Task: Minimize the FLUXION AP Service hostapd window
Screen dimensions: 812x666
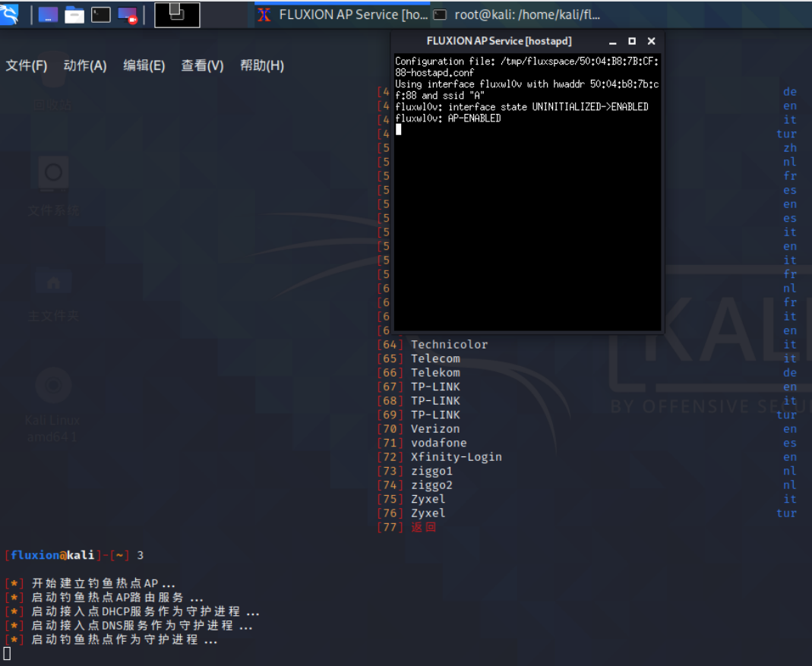Action: 613,42
